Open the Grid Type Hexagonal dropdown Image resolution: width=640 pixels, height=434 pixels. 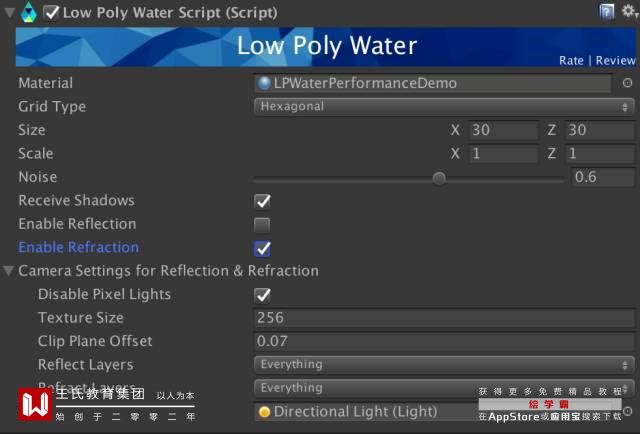point(444,107)
